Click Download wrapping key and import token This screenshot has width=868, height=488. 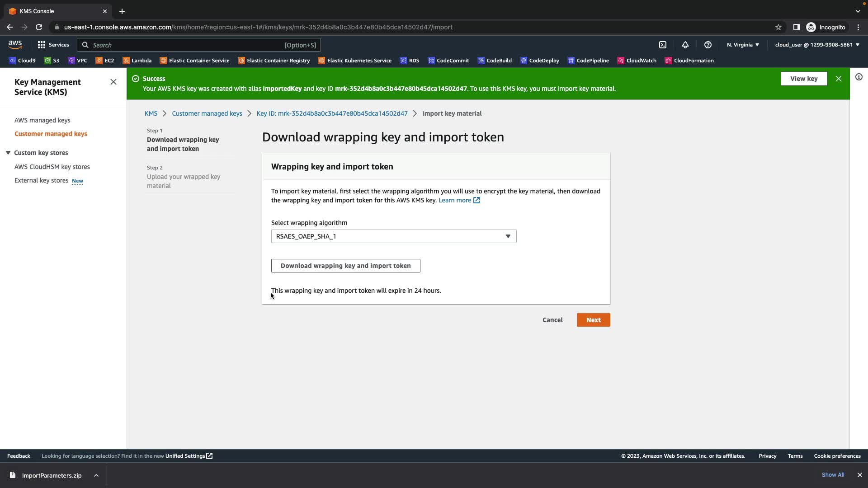point(345,266)
